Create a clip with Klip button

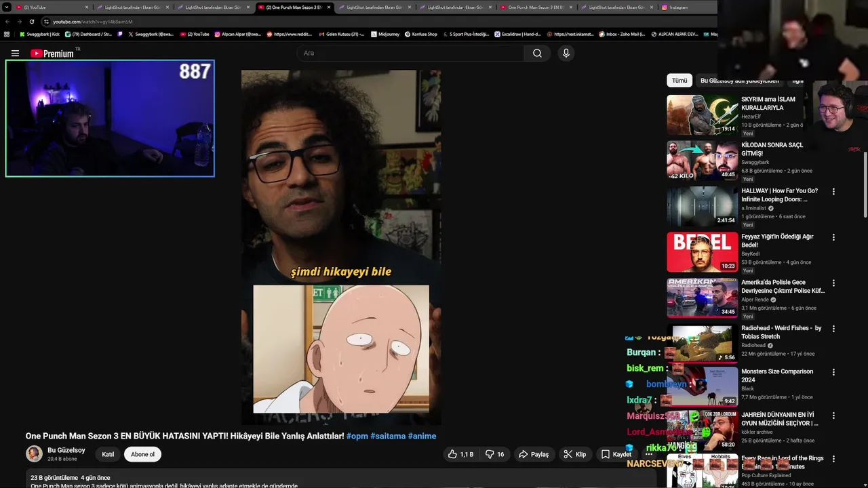click(575, 454)
